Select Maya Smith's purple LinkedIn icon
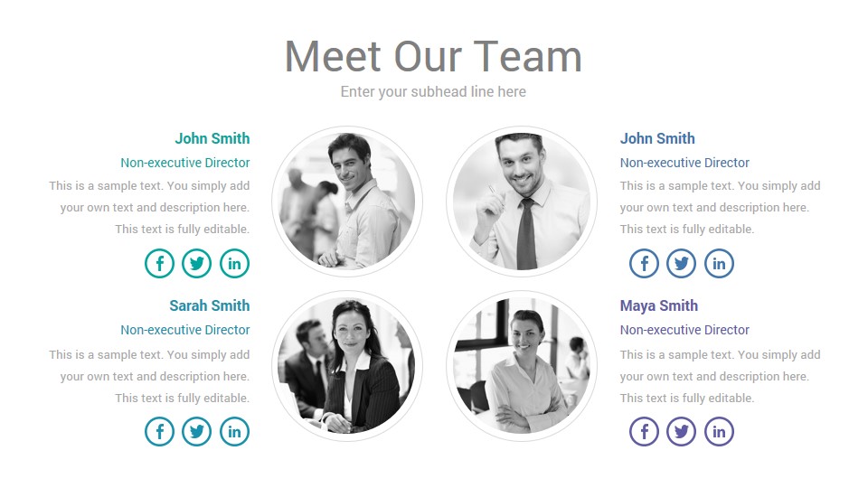This screenshot has height=488, width=868. (x=719, y=432)
